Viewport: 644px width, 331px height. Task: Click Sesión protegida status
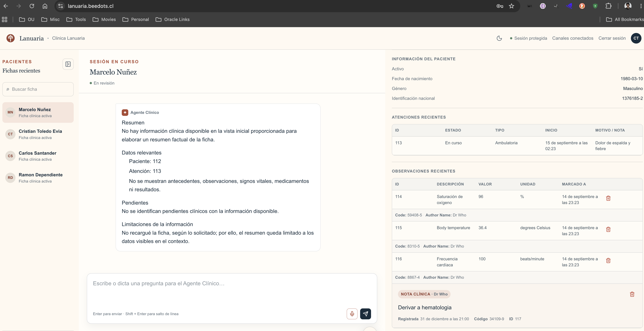coord(528,38)
